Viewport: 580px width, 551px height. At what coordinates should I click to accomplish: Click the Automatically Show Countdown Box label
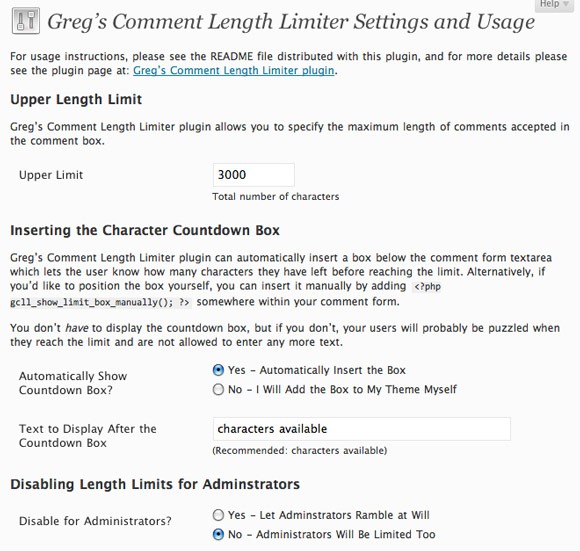click(73, 383)
